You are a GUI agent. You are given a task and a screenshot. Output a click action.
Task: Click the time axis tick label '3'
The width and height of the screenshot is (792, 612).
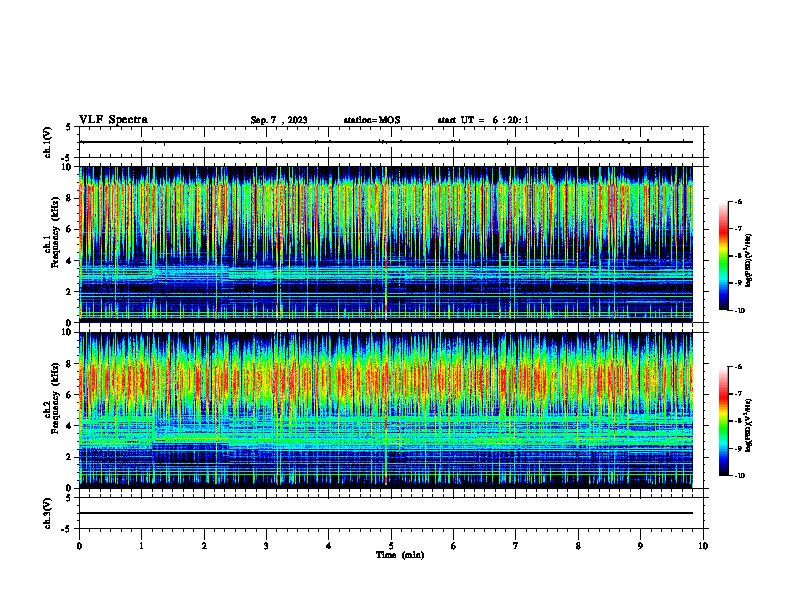(x=266, y=546)
